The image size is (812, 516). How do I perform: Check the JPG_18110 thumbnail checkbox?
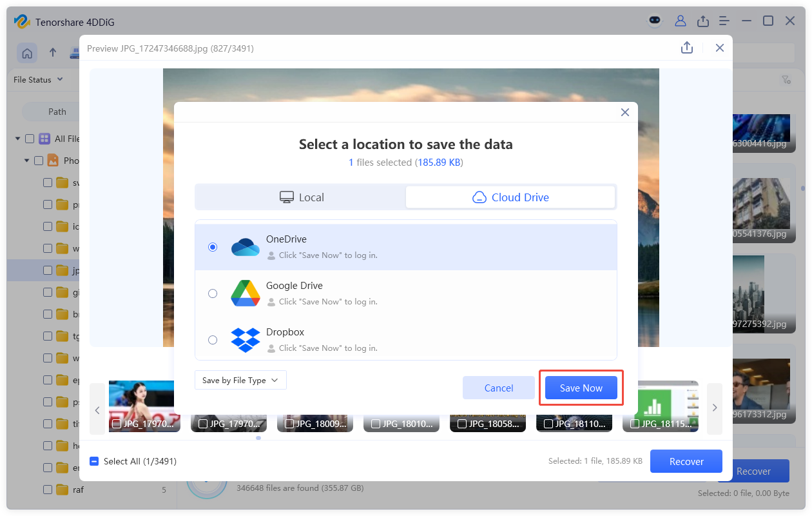548,424
